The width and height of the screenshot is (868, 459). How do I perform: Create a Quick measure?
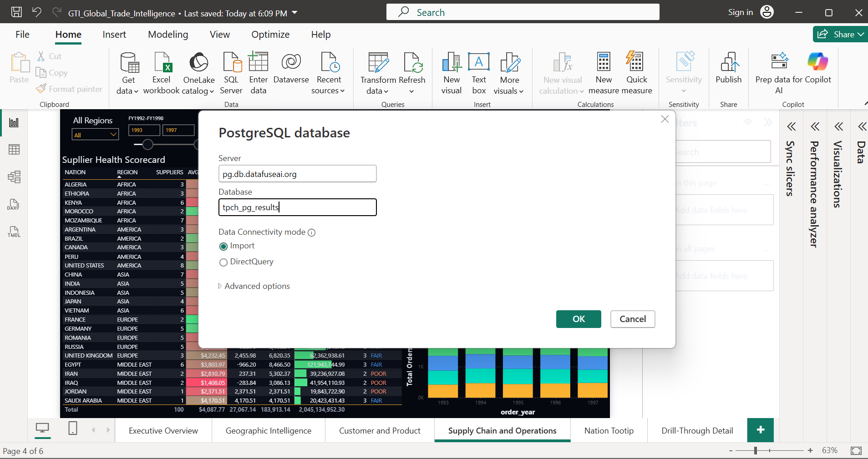[x=636, y=73]
